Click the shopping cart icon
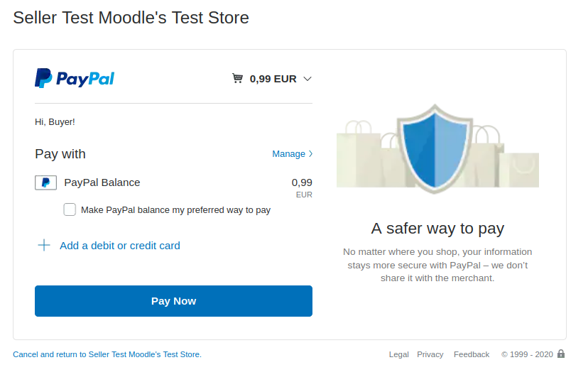 pos(237,78)
